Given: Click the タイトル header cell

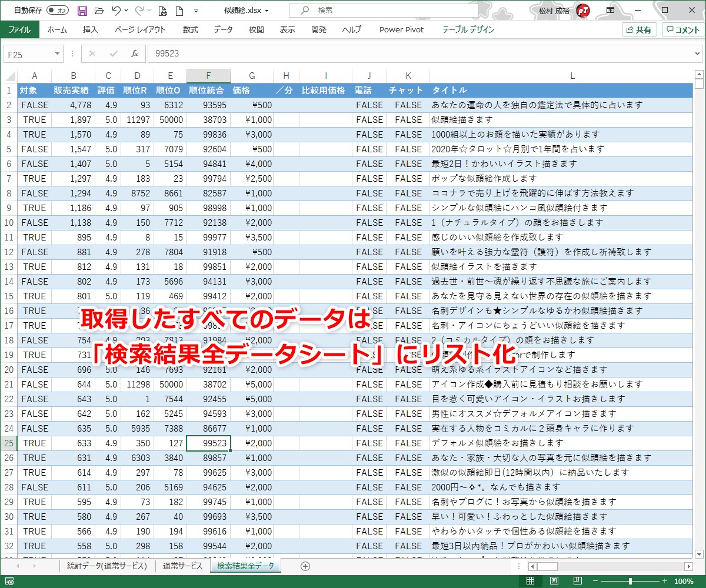Looking at the screenshot, I should coord(561,90).
